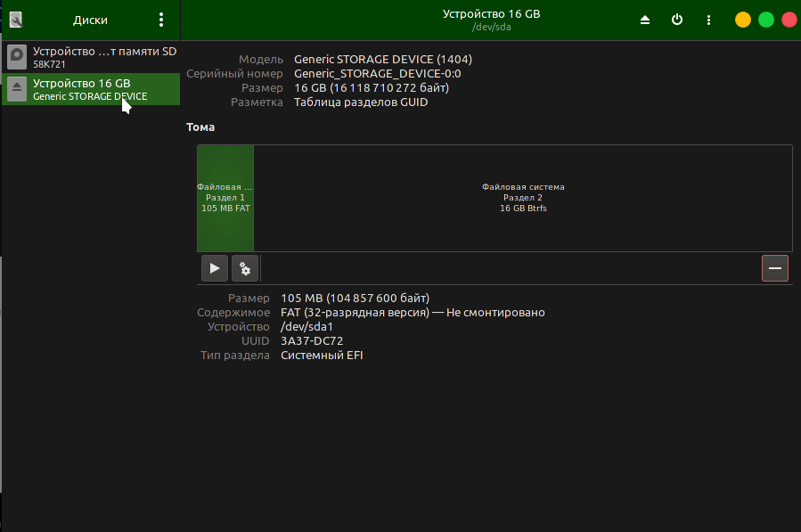The width and height of the screenshot is (801, 532).
Task: Open the Диски application menu
Action: pos(161,20)
